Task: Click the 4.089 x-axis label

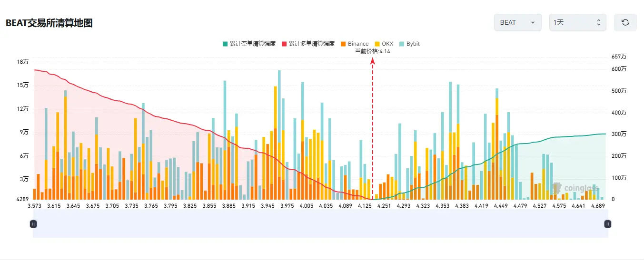Action: coord(345,206)
